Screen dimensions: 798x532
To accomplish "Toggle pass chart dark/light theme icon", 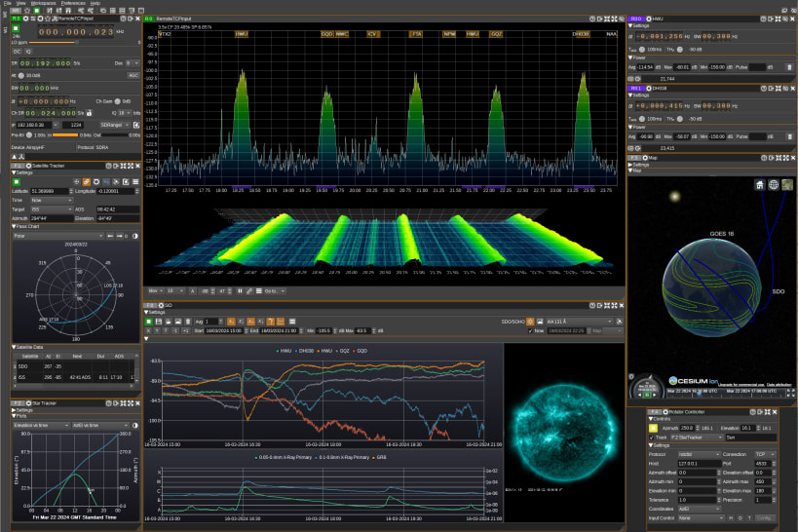I will [x=135, y=236].
